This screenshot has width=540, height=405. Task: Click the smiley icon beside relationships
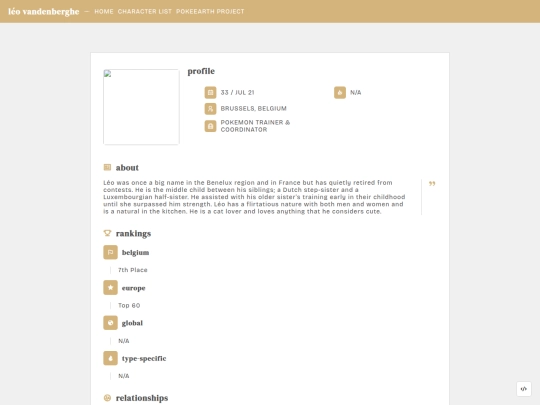[x=107, y=398]
